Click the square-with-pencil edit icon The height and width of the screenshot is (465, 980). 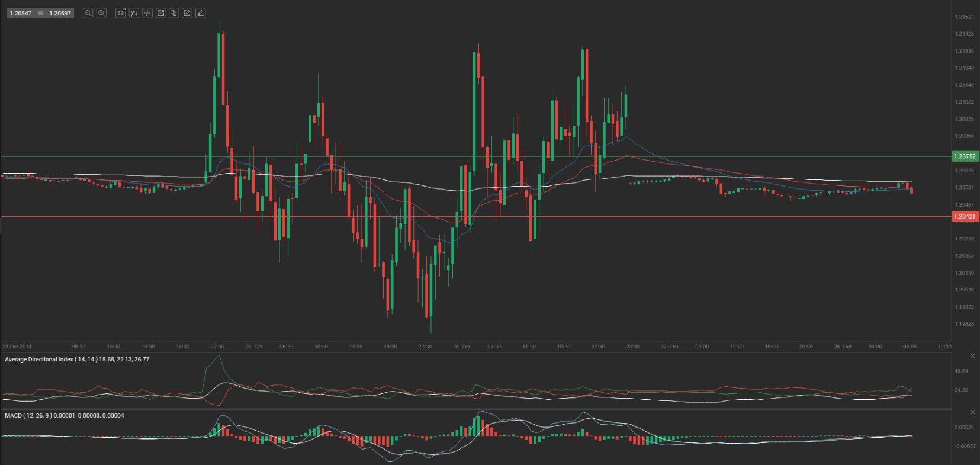(187, 13)
